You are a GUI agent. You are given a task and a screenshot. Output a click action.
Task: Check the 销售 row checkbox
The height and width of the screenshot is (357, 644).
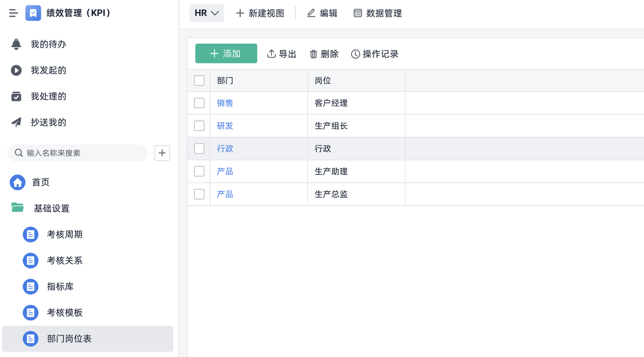click(199, 103)
